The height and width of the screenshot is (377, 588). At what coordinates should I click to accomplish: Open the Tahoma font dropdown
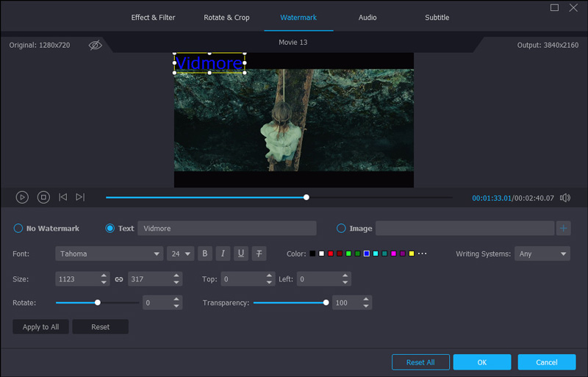109,254
